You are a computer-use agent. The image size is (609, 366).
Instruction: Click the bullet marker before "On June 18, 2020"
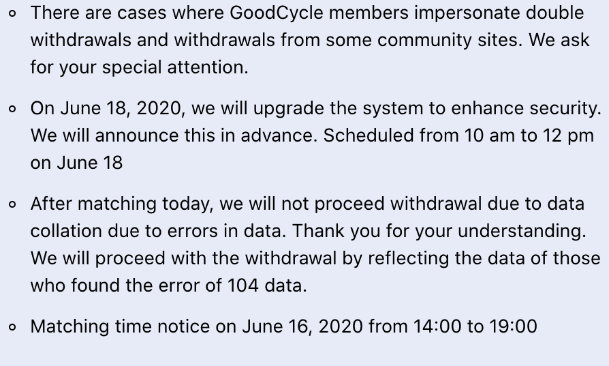12,109
